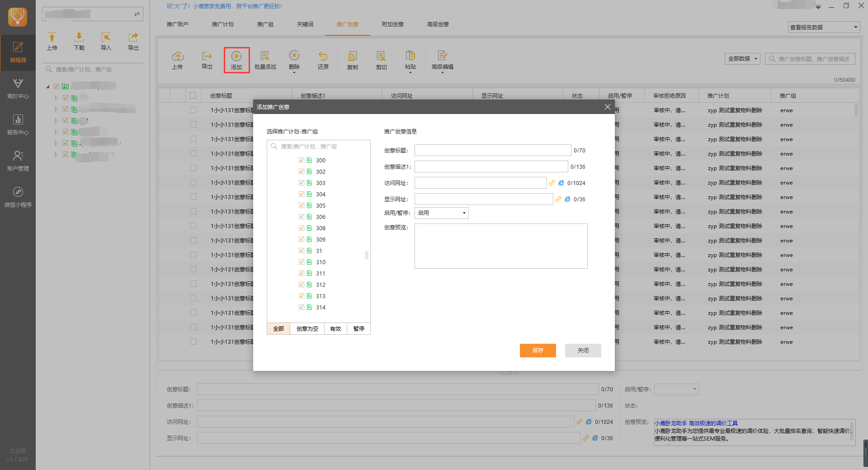Click the 创意标题 input field in the dialog
868x470 pixels.
pyautogui.click(x=493, y=150)
